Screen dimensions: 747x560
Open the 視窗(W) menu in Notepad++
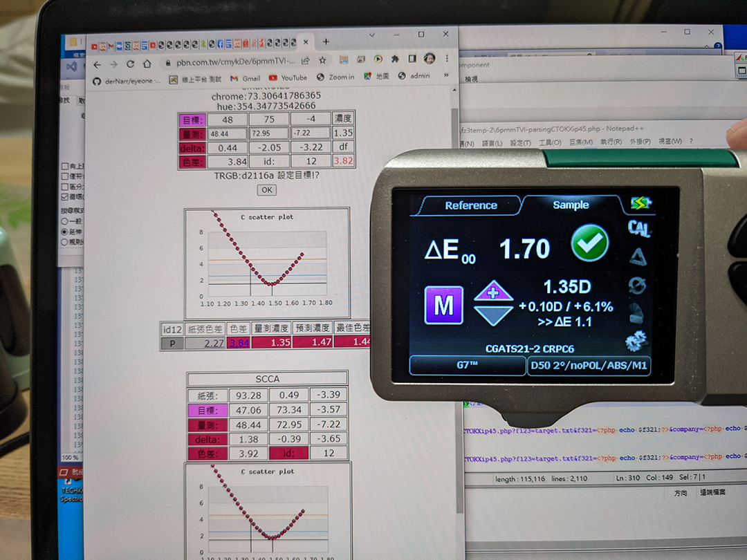(670, 141)
